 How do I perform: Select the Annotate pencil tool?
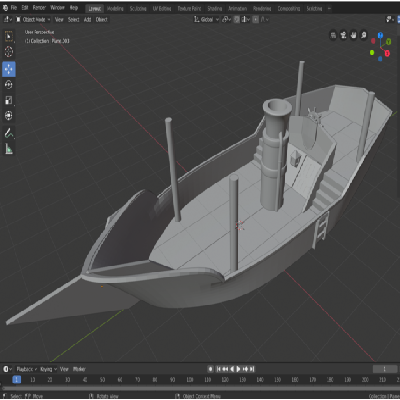pos(9,133)
